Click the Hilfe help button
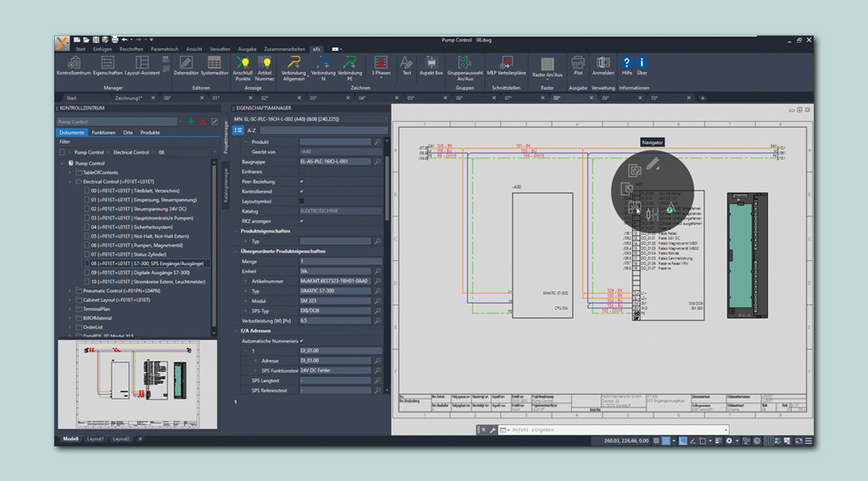Viewport: 868px width, 481px height. 626,64
